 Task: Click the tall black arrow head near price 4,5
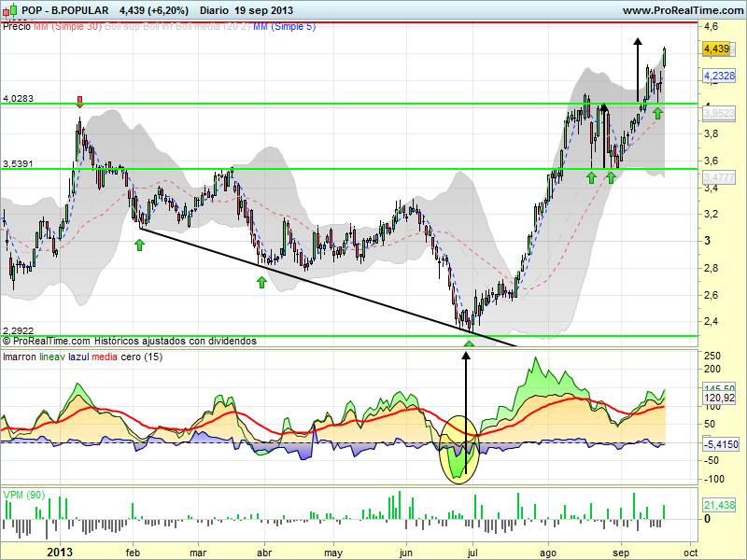coord(638,42)
